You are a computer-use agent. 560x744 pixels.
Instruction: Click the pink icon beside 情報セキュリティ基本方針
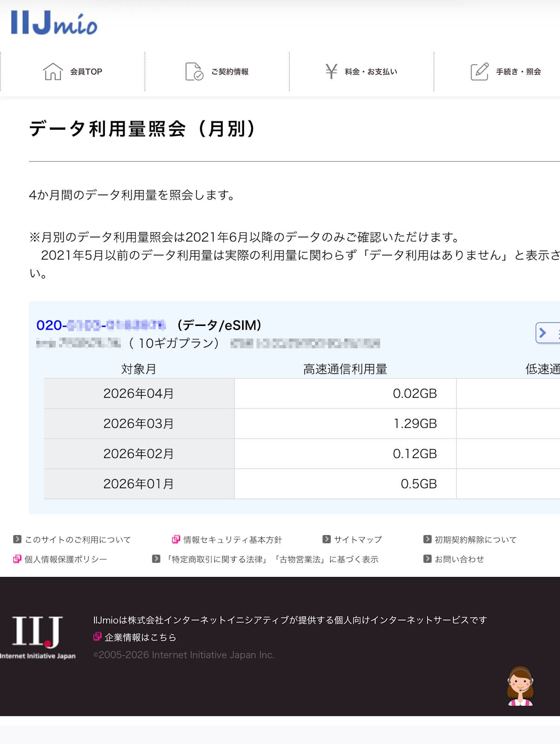click(177, 539)
